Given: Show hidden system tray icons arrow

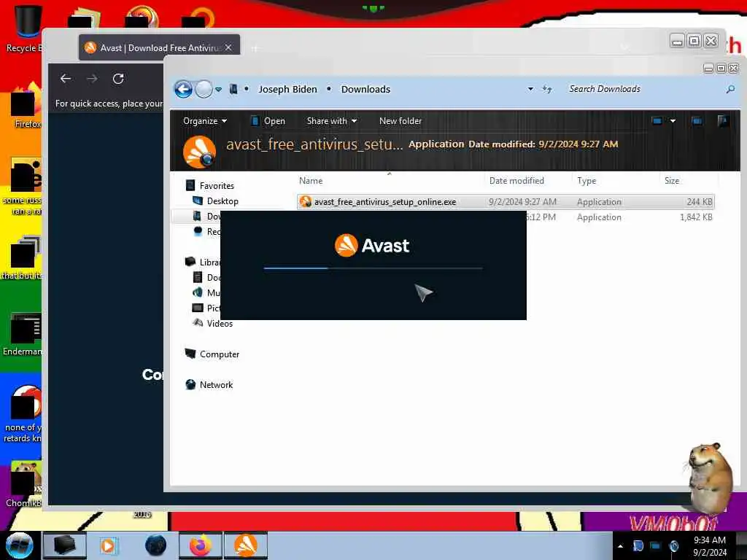Looking at the screenshot, I should point(620,546).
